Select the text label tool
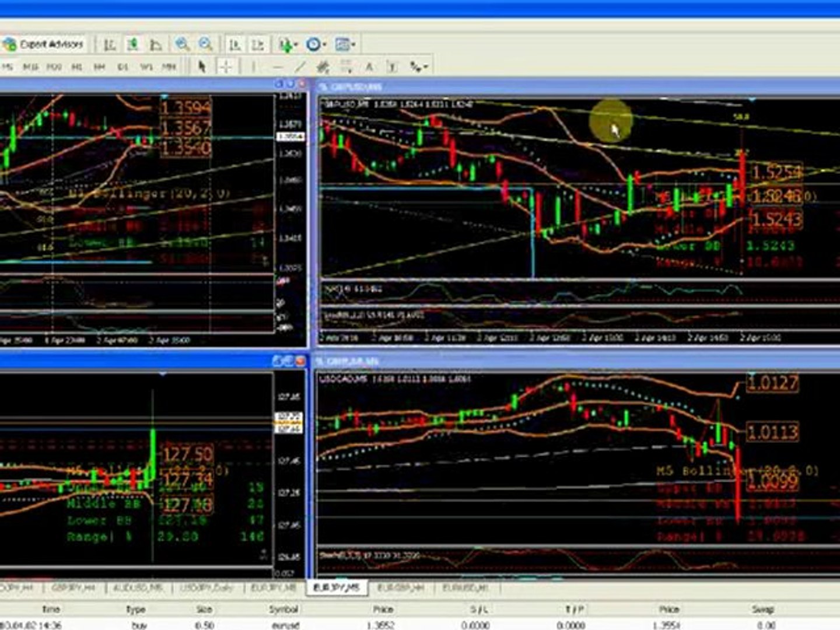 point(393,67)
